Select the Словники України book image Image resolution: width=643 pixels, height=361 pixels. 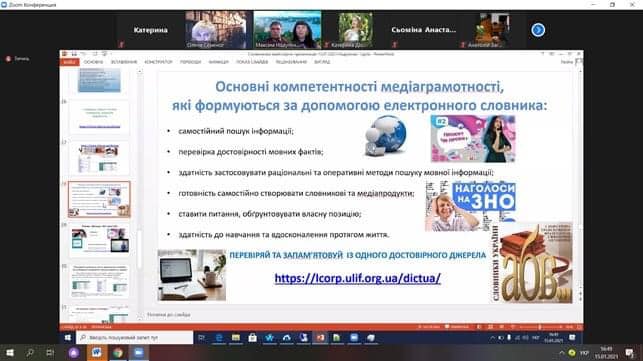coord(531,263)
